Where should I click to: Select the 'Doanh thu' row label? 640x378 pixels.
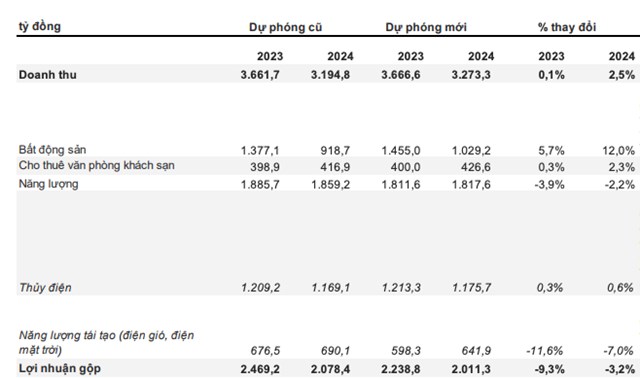[x=48, y=75]
